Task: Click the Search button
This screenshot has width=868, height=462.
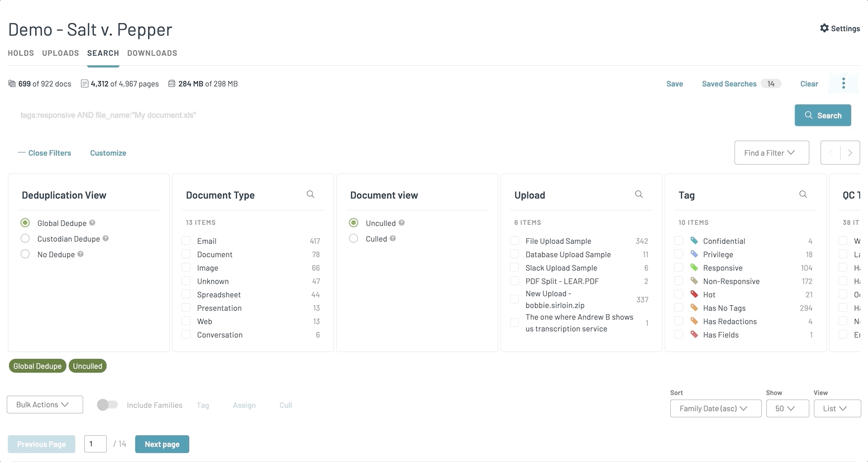Action: [823, 115]
